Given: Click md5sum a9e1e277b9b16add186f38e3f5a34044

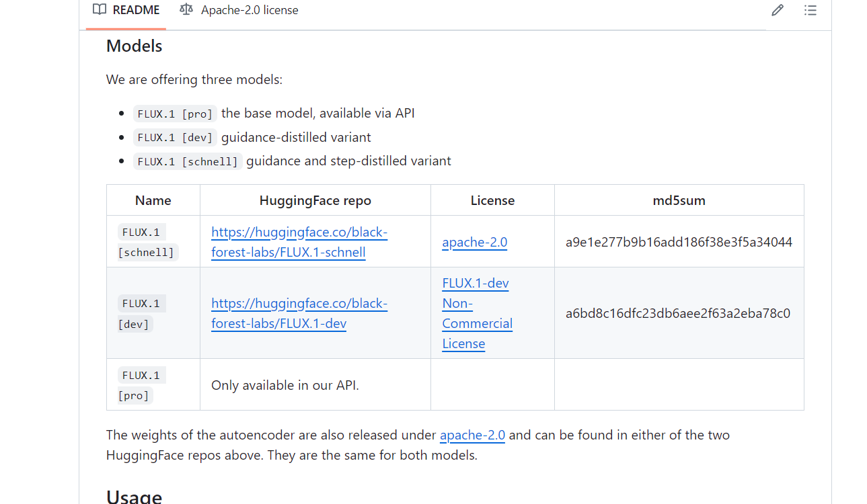Looking at the screenshot, I should [x=679, y=242].
